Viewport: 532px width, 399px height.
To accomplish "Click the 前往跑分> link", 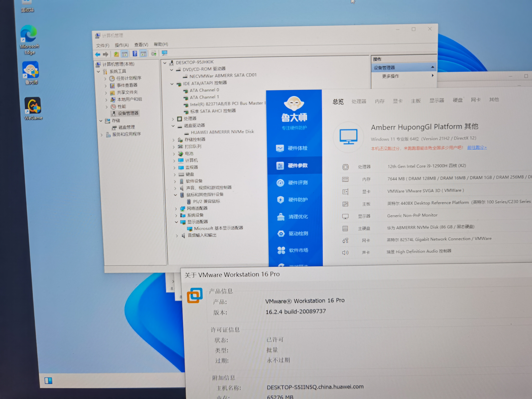I will (477, 147).
